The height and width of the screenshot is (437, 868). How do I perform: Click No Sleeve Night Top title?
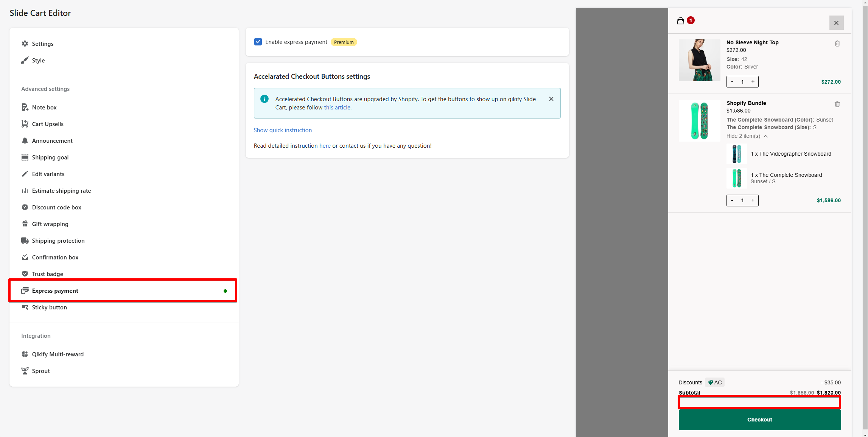[x=753, y=42]
